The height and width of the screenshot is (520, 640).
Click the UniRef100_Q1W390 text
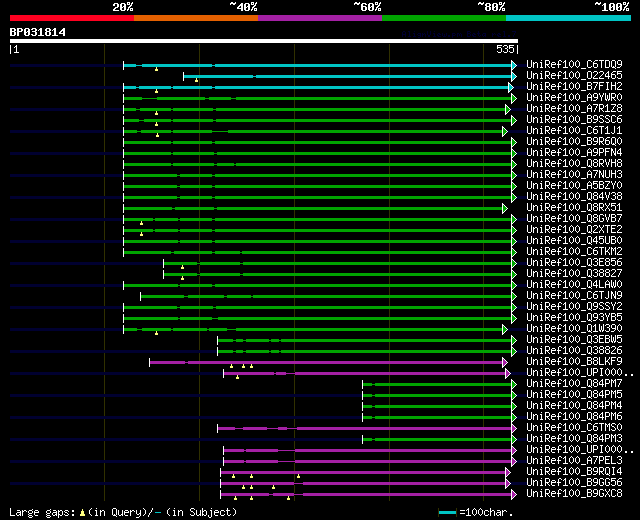(x=574, y=329)
